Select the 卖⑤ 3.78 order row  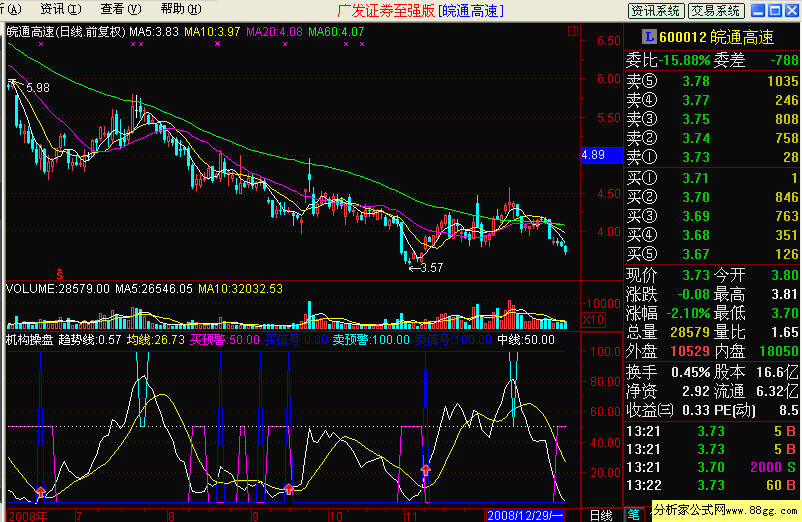pyautogui.click(x=712, y=81)
